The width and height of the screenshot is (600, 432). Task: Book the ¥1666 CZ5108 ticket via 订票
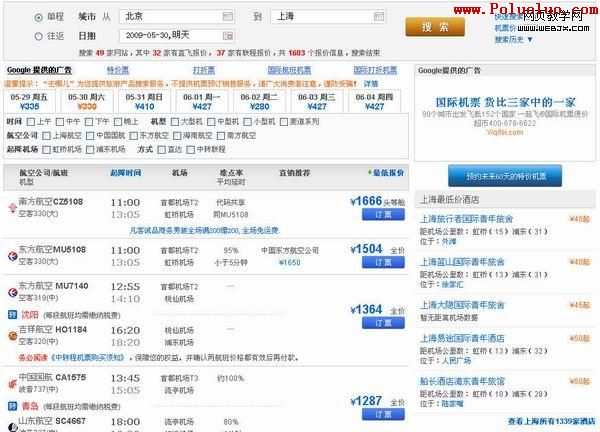(x=383, y=215)
